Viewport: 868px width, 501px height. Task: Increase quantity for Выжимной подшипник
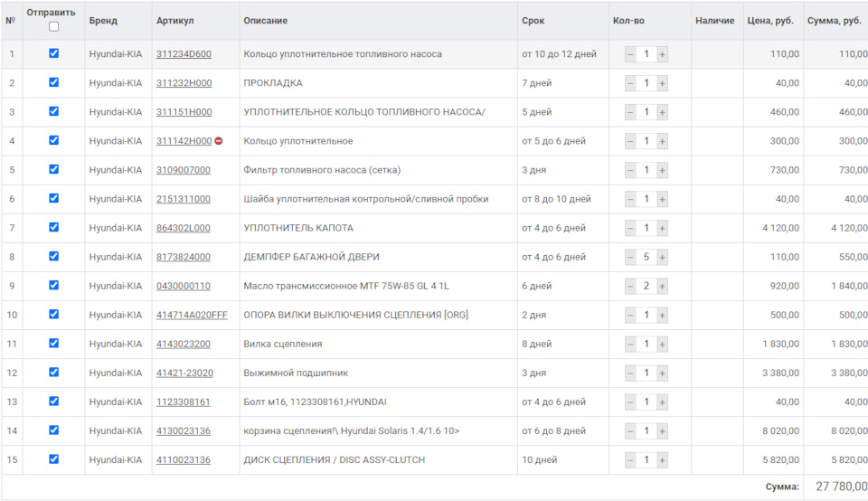[x=662, y=373]
